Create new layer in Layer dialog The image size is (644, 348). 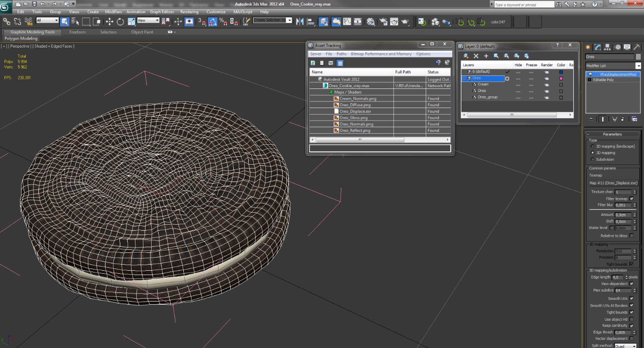coord(466,56)
